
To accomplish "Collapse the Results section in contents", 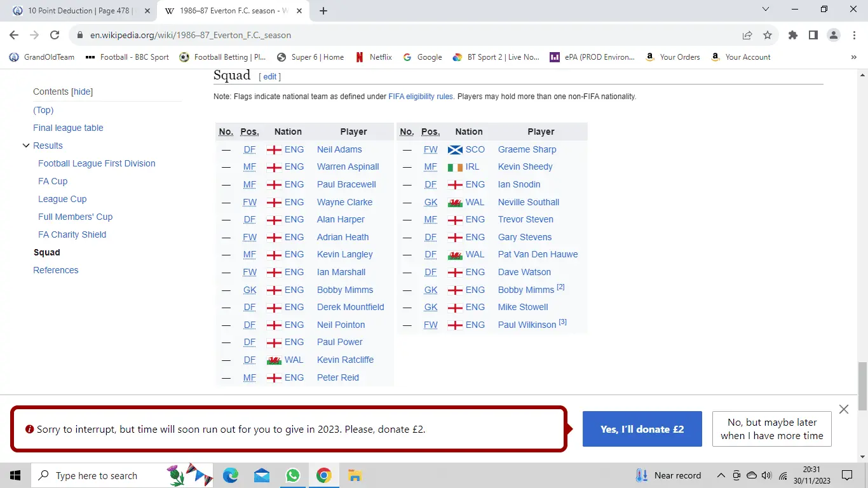I will click(x=26, y=146).
